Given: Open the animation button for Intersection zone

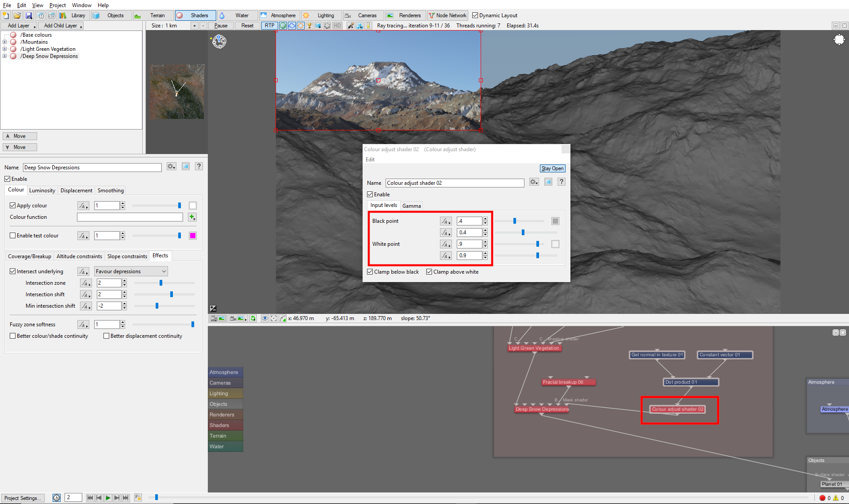Looking at the screenshot, I should tap(86, 283).
